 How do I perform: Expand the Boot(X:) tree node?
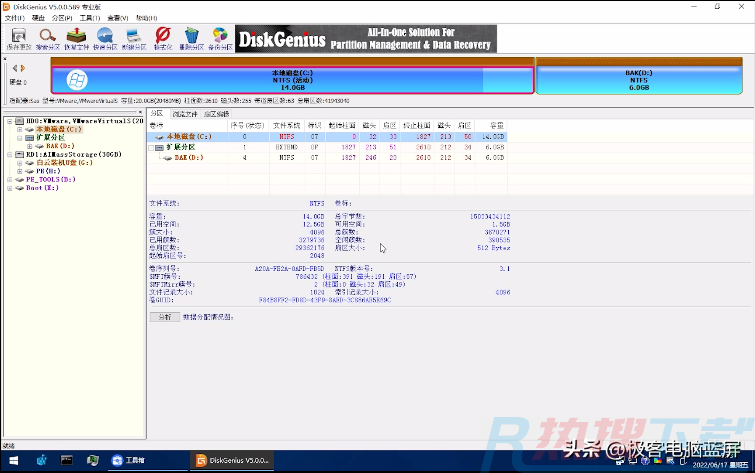click(x=10, y=188)
